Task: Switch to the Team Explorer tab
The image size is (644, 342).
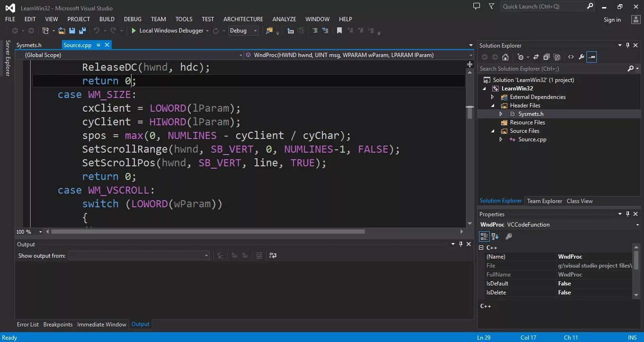Action: tap(545, 201)
